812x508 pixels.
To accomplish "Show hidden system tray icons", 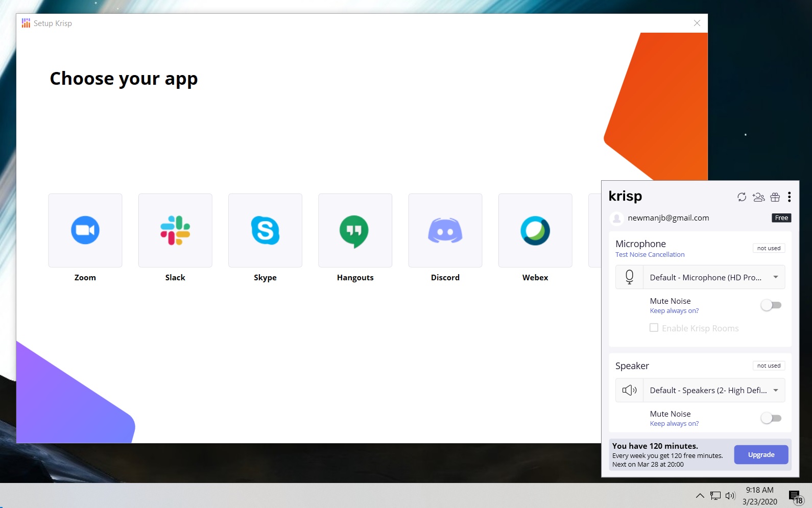I will (x=700, y=495).
